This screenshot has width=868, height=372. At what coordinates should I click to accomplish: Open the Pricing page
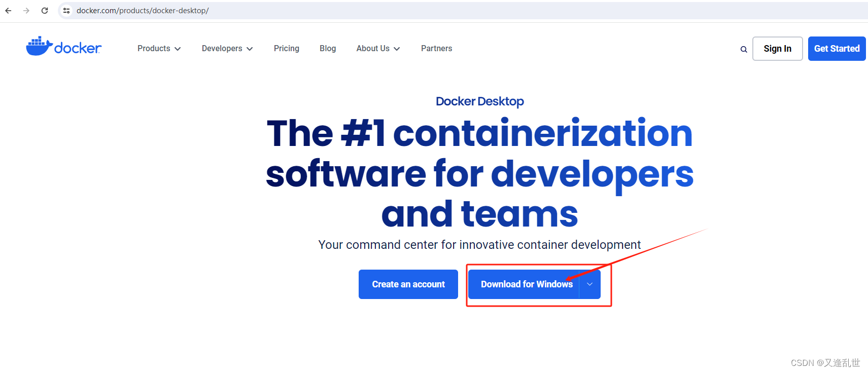pos(287,49)
